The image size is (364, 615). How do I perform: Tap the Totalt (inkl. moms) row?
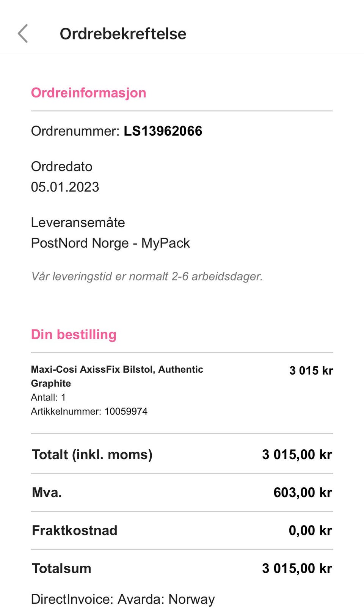182,454
